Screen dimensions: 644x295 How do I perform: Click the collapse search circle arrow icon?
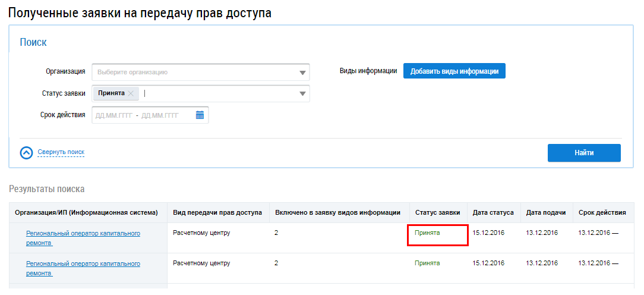click(x=26, y=153)
